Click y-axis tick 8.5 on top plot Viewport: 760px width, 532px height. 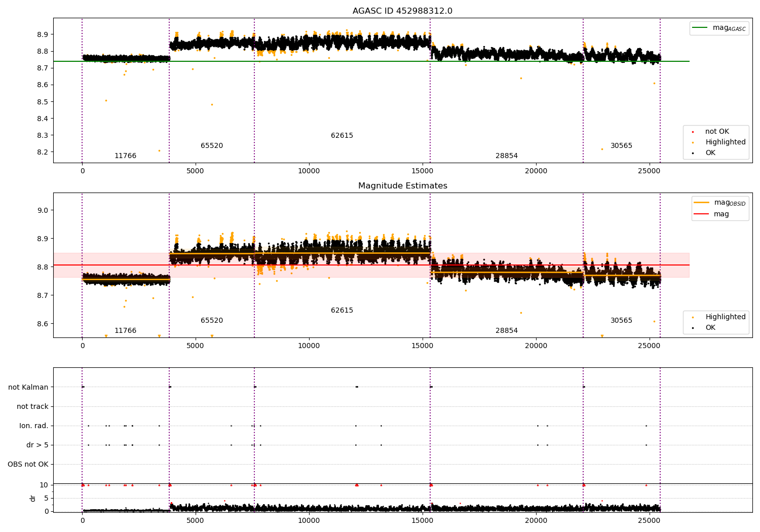pyautogui.click(x=42, y=102)
